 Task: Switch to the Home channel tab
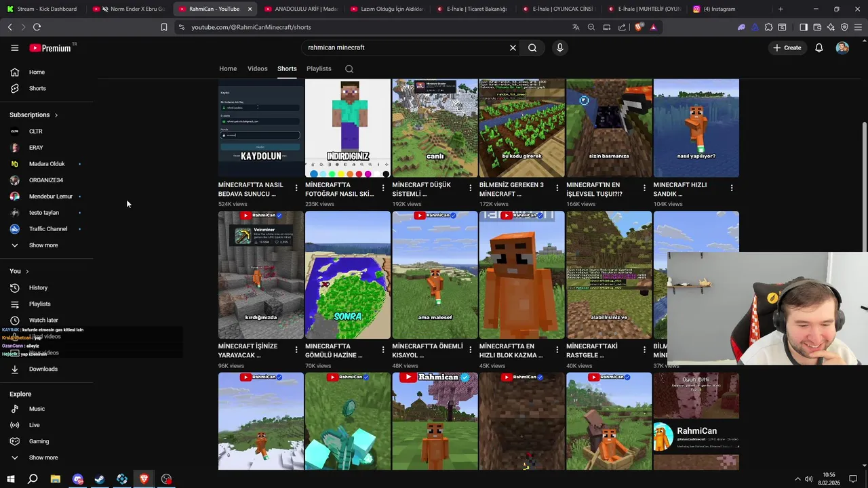tap(228, 68)
